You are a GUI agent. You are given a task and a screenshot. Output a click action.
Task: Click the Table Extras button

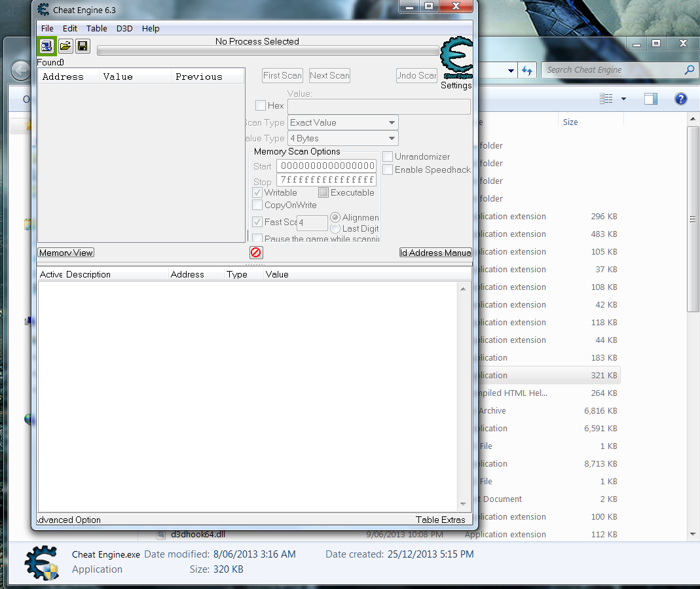coord(440,520)
